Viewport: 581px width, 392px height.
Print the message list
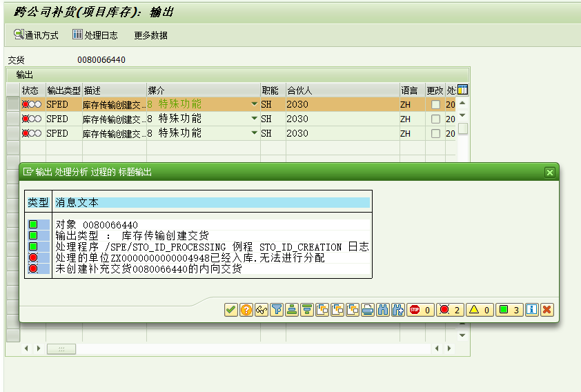pyautogui.click(x=368, y=310)
